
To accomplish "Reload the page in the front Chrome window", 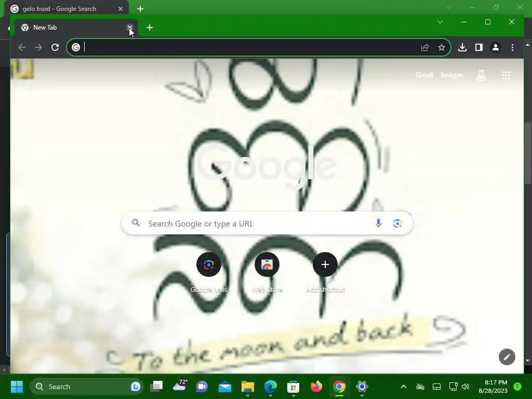I will 55,47.
